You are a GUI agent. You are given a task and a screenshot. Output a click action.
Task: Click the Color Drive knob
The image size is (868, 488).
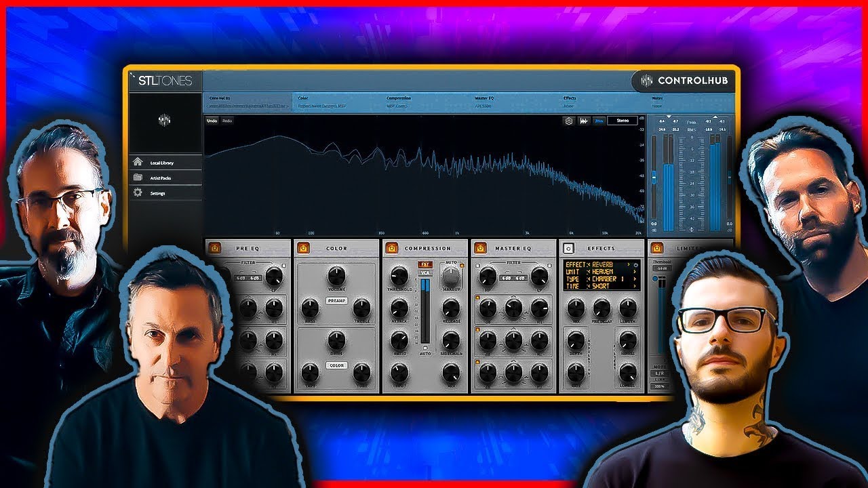336,340
